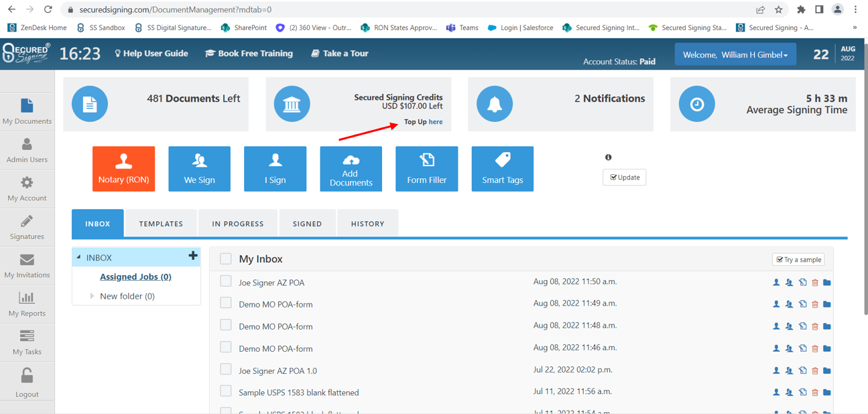Collapse the INBOX tree node
Image resolution: width=868 pixels, height=414 pixels.
(x=78, y=257)
